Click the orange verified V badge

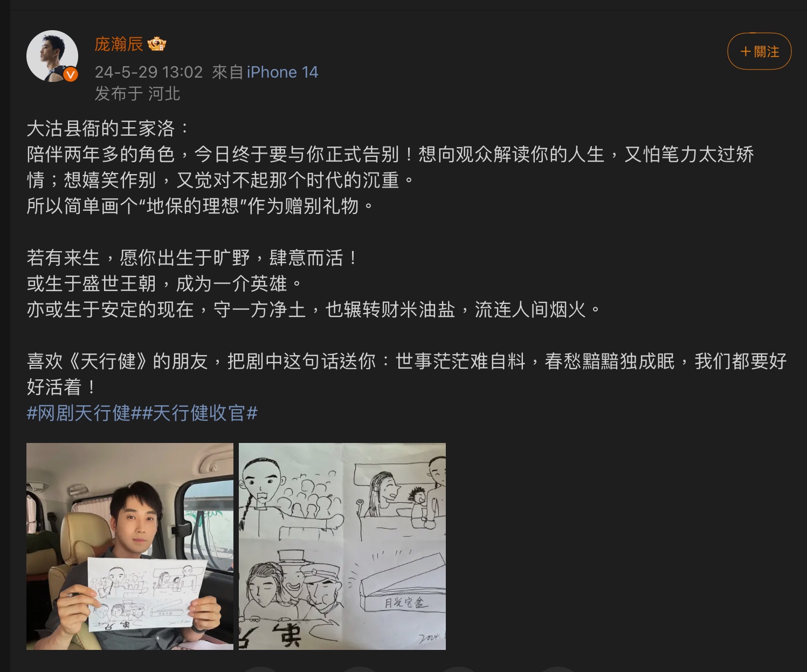pos(71,75)
